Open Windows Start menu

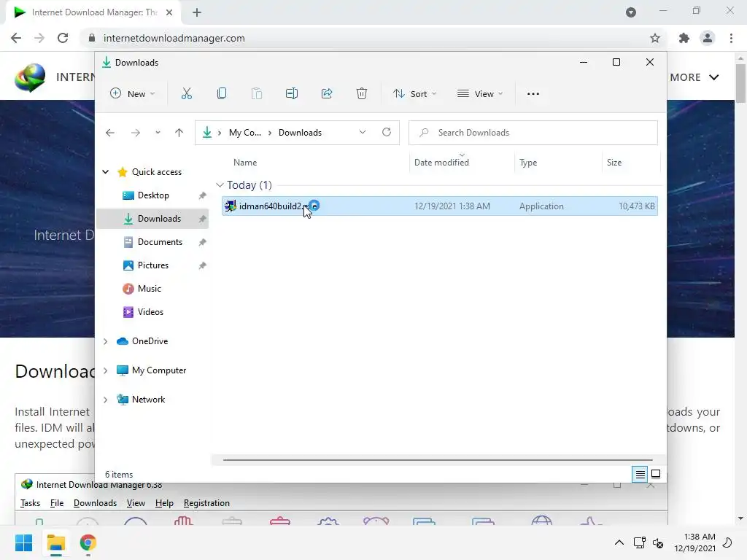(x=23, y=542)
